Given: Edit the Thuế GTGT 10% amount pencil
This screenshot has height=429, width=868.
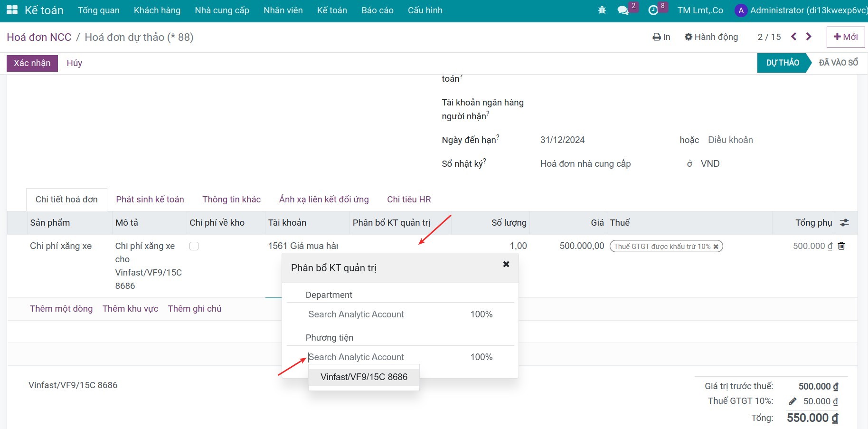Looking at the screenshot, I should tap(793, 401).
